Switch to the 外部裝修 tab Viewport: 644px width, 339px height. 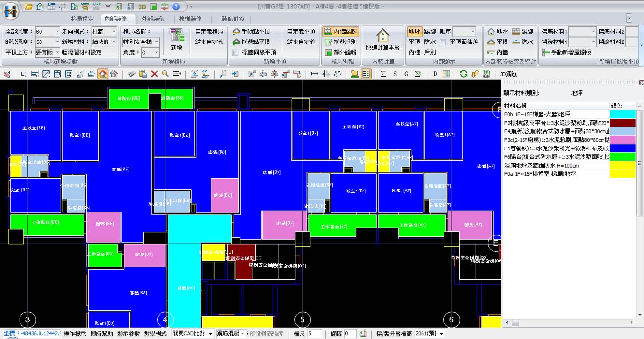click(x=153, y=19)
